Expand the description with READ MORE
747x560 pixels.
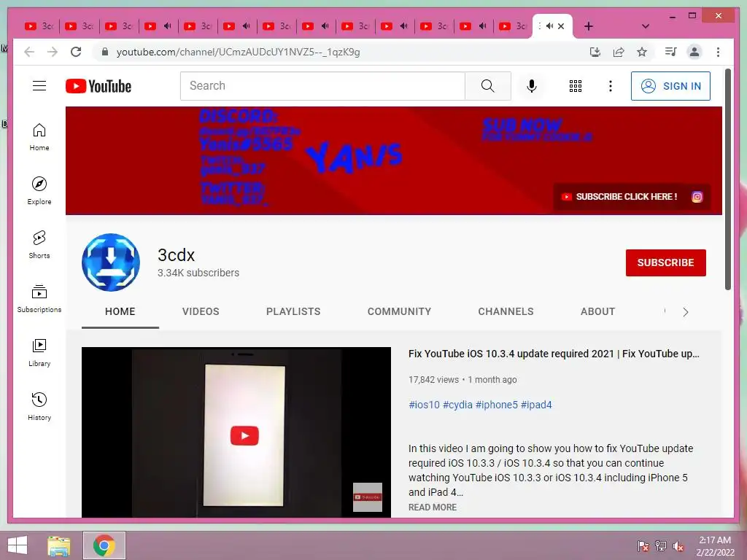click(x=432, y=507)
